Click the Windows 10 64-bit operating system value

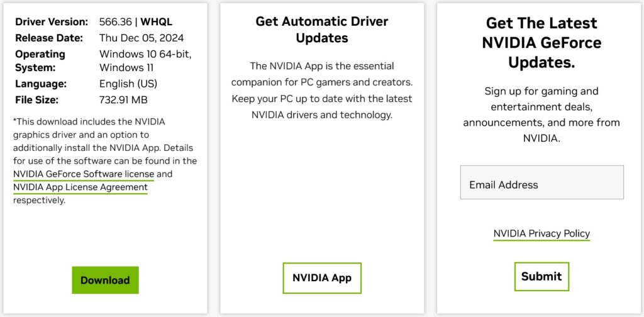[x=145, y=54]
